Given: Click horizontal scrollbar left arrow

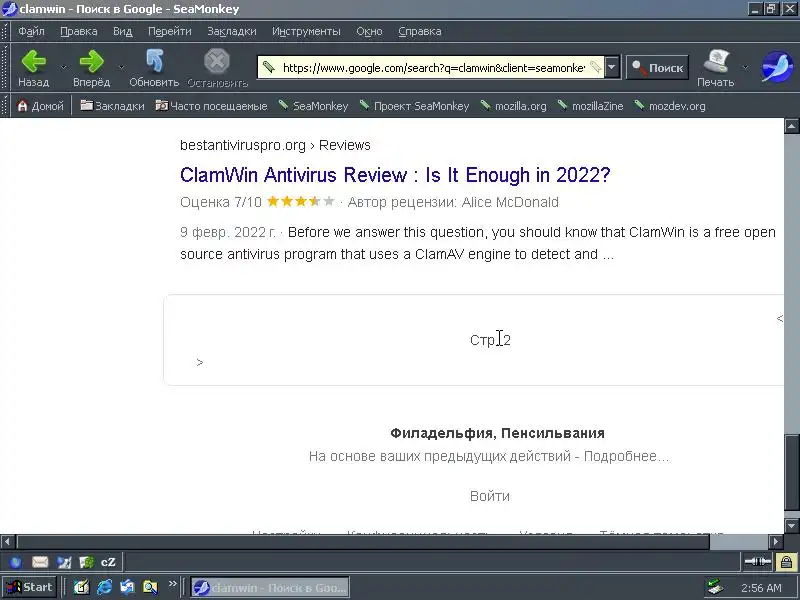Looking at the screenshot, I should click(x=7, y=541).
